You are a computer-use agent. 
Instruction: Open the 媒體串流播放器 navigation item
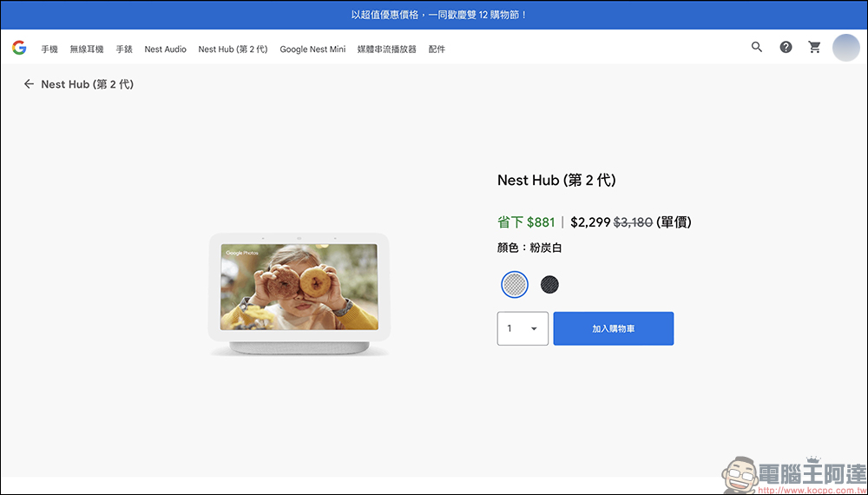(386, 49)
